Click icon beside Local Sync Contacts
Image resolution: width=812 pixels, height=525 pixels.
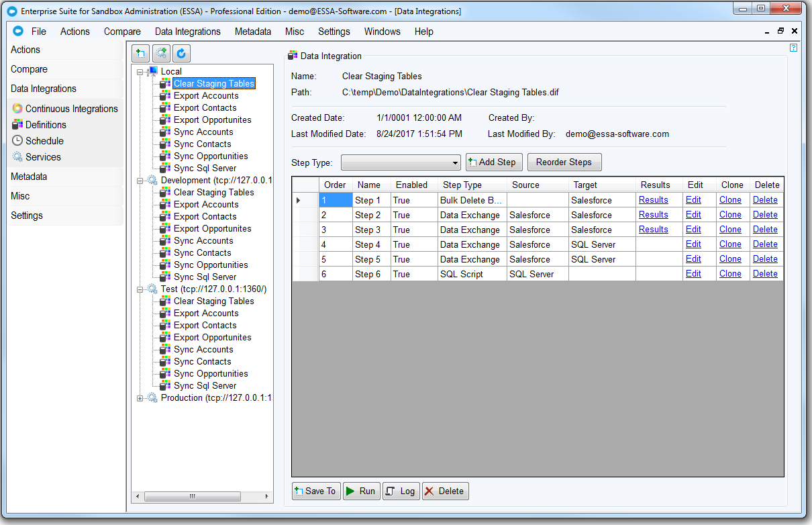[165, 144]
